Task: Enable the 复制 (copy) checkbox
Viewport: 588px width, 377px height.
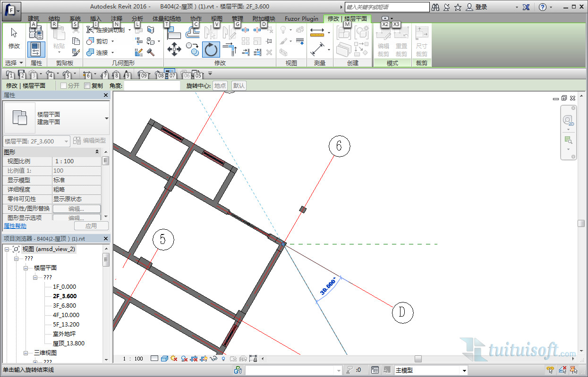Action: [x=87, y=86]
